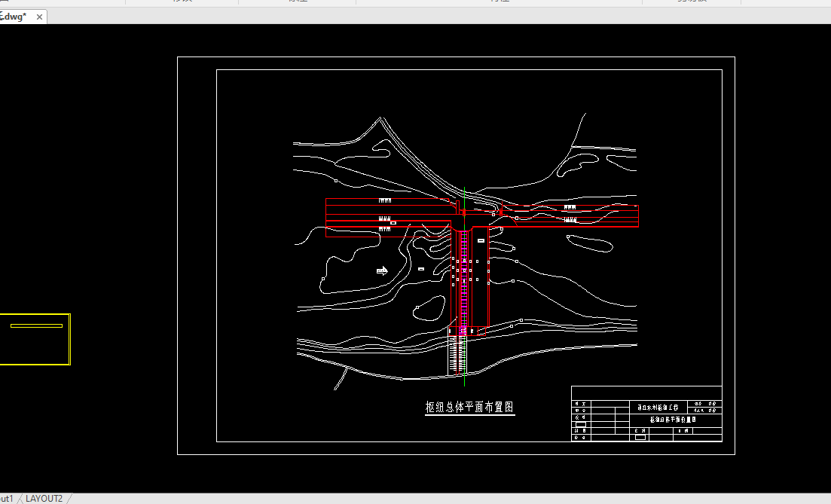Select the dwg document tab
Viewport: 831px width, 504px height.
(15, 17)
